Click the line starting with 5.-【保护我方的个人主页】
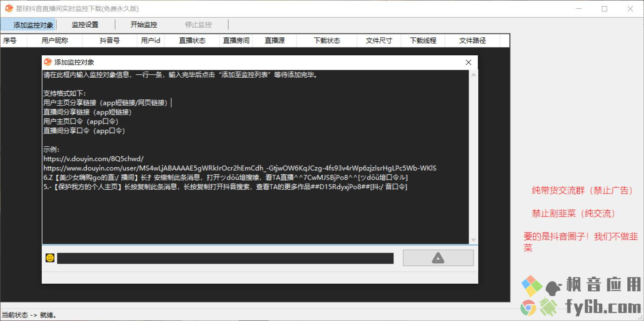The image size is (644, 321). pyautogui.click(x=226, y=187)
